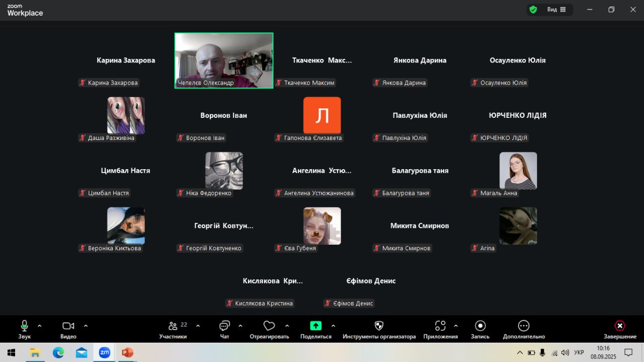Open the Chat panel
644x362 pixels.
click(224, 326)
